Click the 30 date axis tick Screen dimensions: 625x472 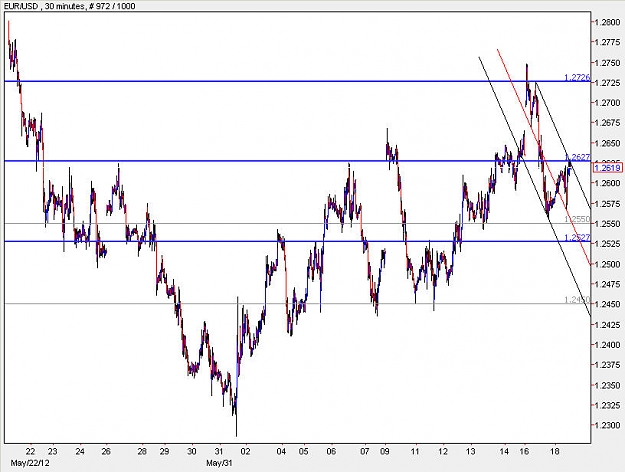(x=192, y=452)
